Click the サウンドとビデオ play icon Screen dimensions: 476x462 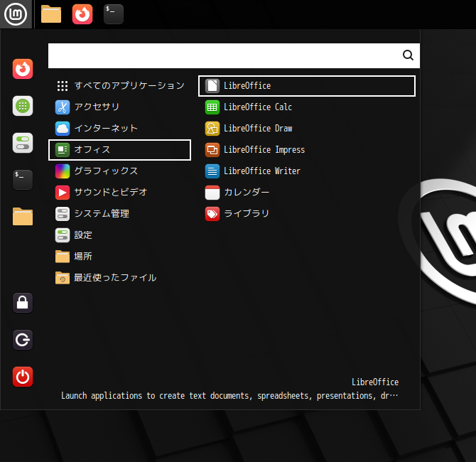[x=63, y=193]
